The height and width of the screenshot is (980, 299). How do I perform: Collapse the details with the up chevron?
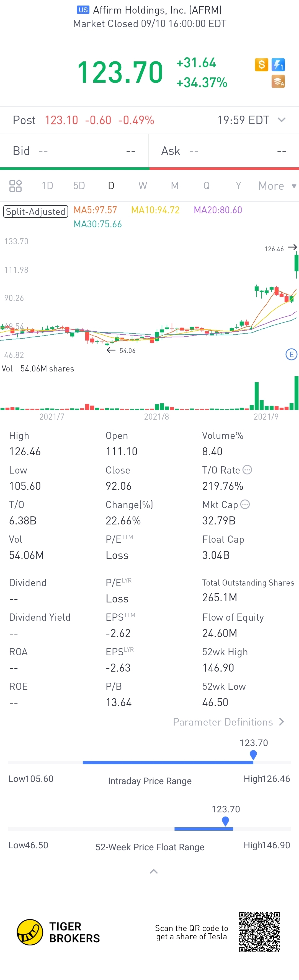(153, 871)
